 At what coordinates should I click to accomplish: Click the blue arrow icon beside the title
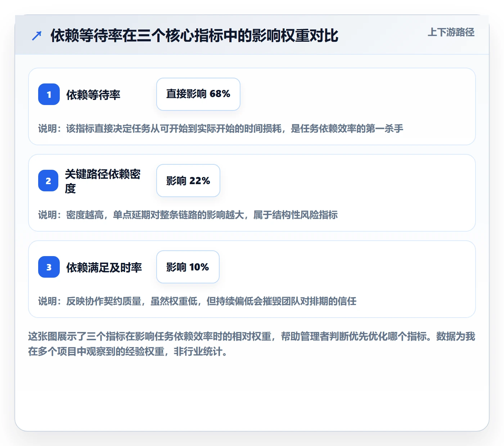pyautogui.click(x=37, y=36)
